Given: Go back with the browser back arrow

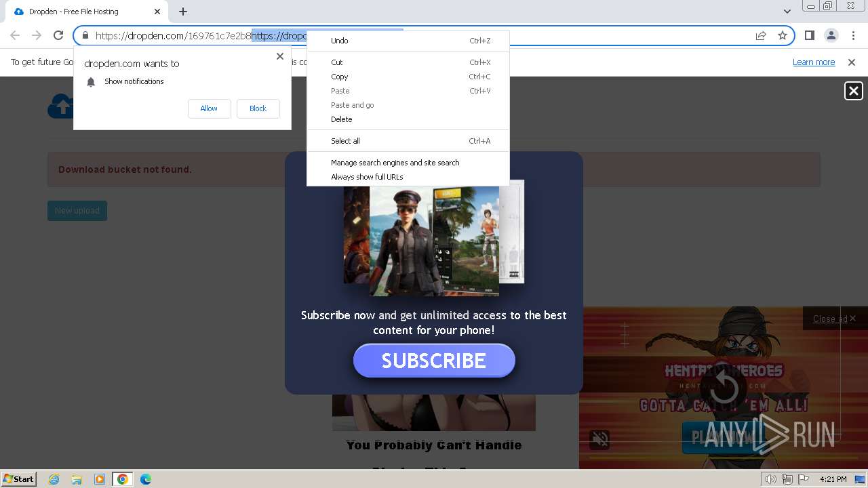Looking at the screenshot, I should [15, 35].
